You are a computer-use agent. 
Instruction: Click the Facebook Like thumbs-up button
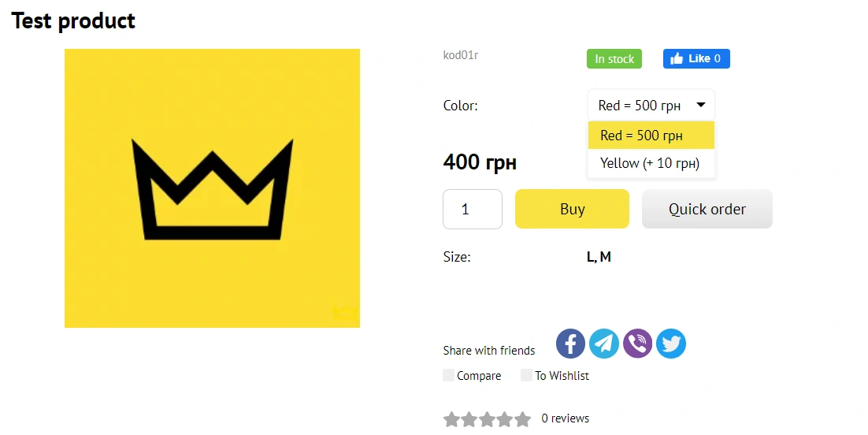click(696, 59)
